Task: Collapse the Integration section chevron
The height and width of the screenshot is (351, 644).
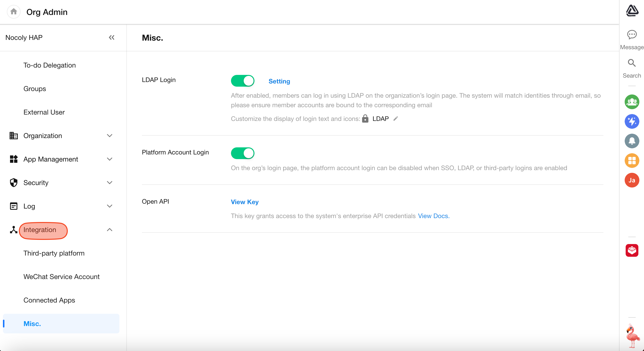Action: tap(110, 230)
